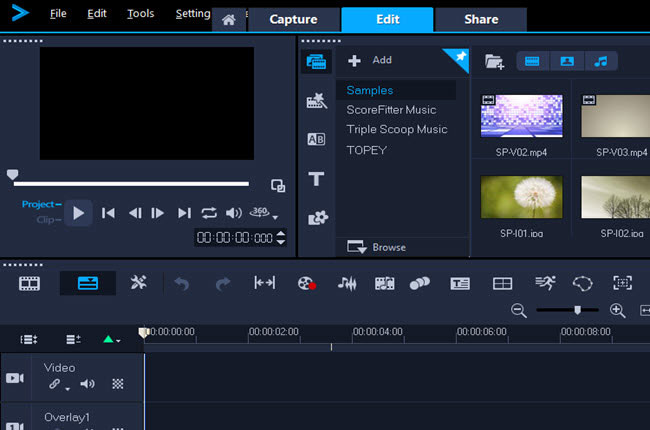The image size is (650, 430).
Task: Open the Instant Project templates icon
Action: (317, 100)
